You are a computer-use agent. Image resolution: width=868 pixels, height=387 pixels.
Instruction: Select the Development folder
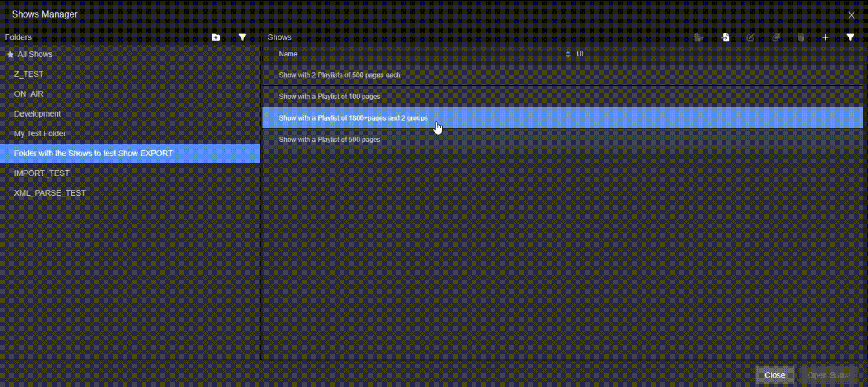(38, 114)
